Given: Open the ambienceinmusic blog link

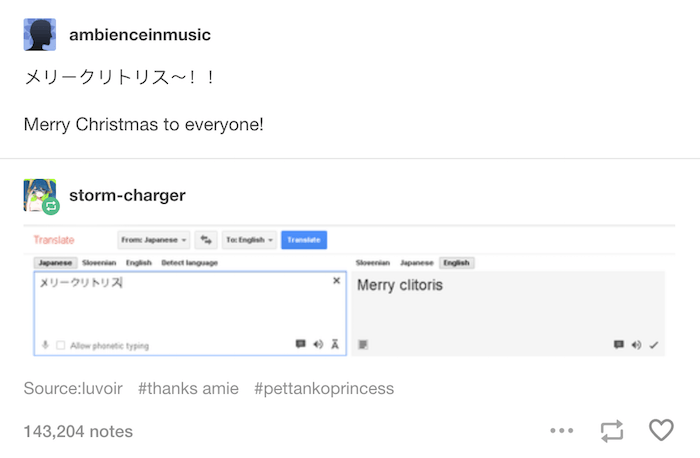Looking at the screenshot, I should pyautogui.click(x=140, y=35).
